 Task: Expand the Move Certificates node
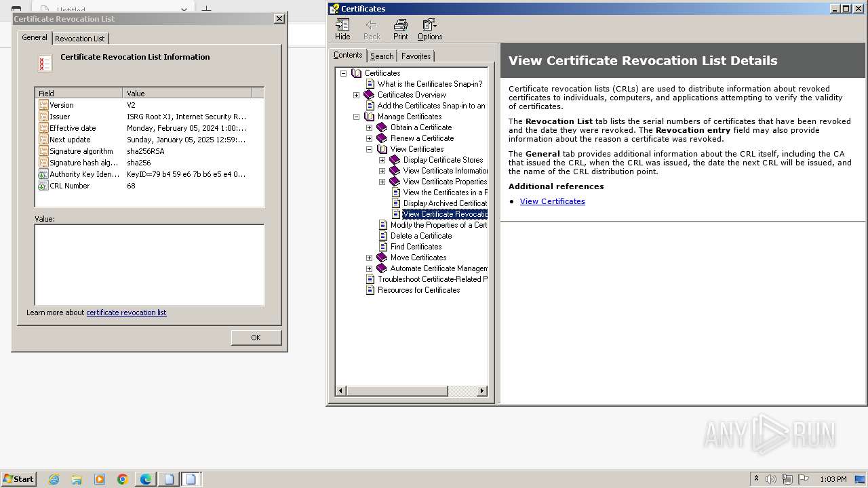click(369, 258)
